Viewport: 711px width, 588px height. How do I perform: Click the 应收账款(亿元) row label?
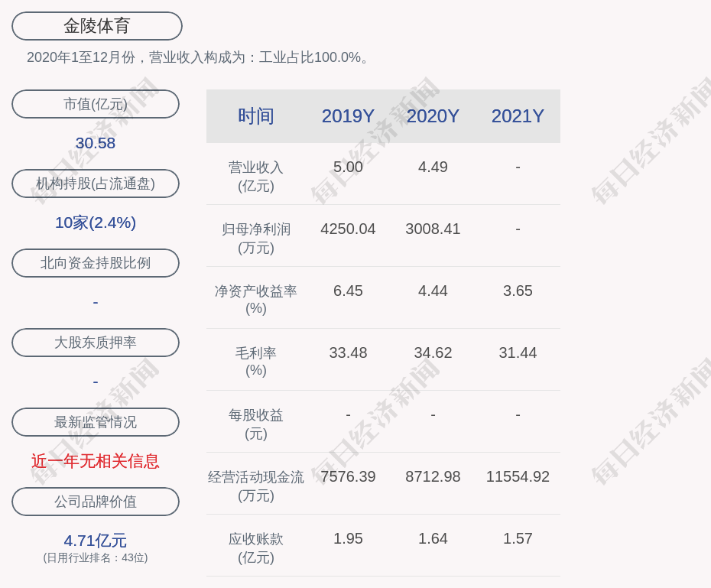pos(256,548)
